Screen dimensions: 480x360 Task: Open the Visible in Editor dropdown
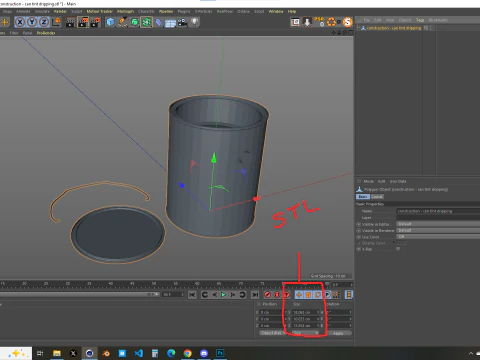pyautogui.click(x=438, y=224)
